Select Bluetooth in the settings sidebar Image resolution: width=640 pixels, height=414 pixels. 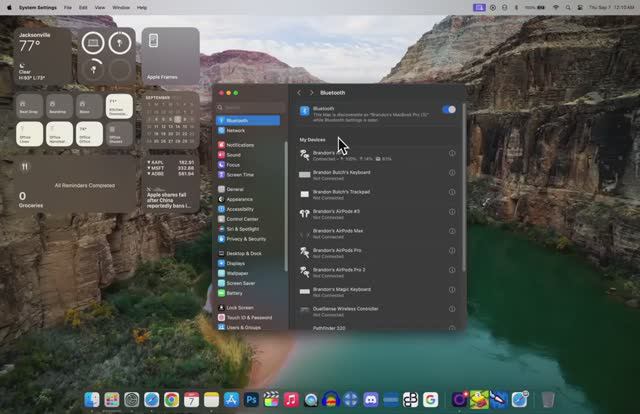[248, 120]
